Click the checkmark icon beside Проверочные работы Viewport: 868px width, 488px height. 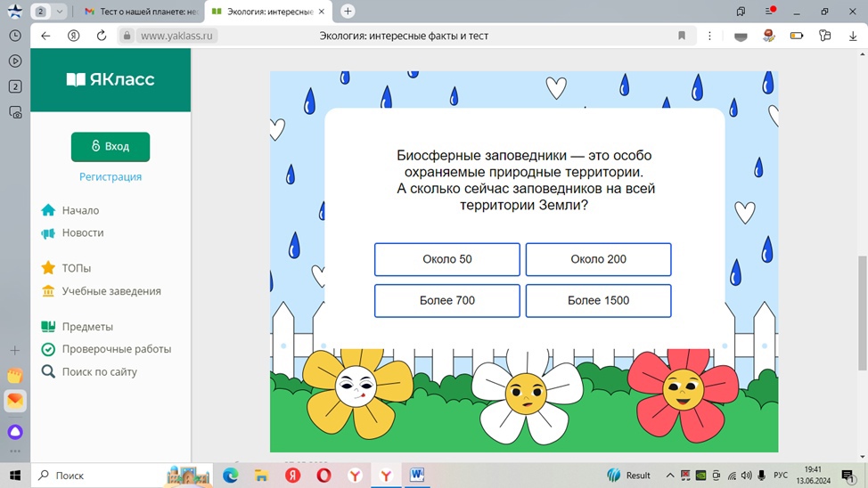pyautogui.click(x=48, y=349)
